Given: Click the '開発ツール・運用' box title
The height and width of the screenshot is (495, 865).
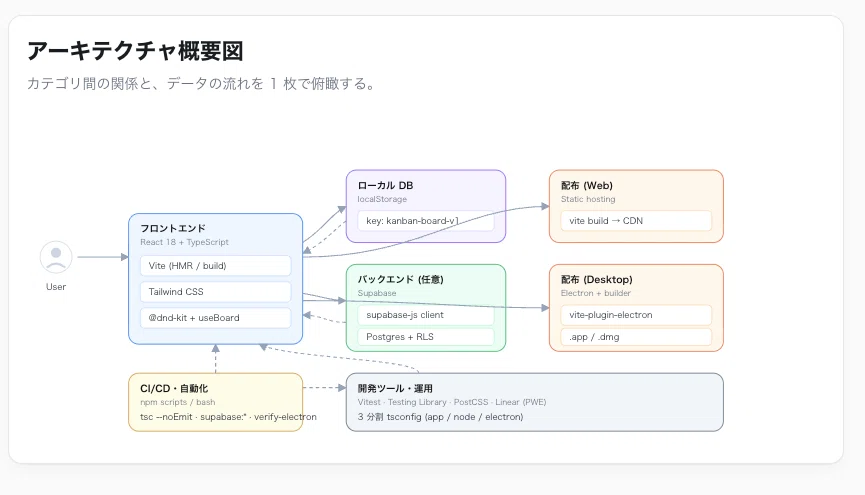Looking at the screenshot, I should 395,388.
